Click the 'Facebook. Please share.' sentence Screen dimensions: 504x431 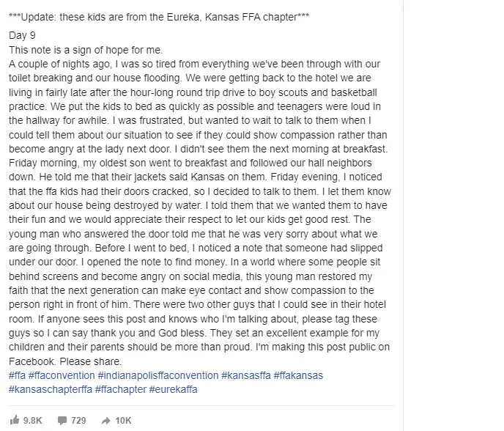coord(65,361)
